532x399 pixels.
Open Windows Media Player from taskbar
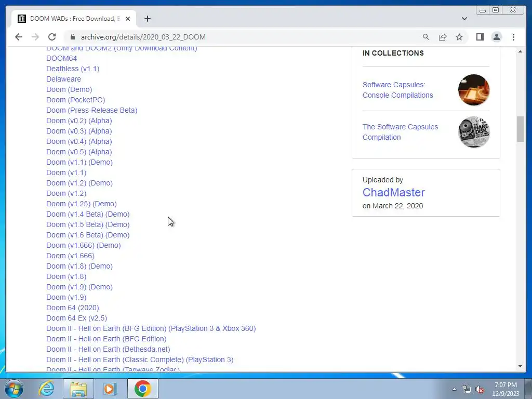pyautogui.click(x=109, y=389)
